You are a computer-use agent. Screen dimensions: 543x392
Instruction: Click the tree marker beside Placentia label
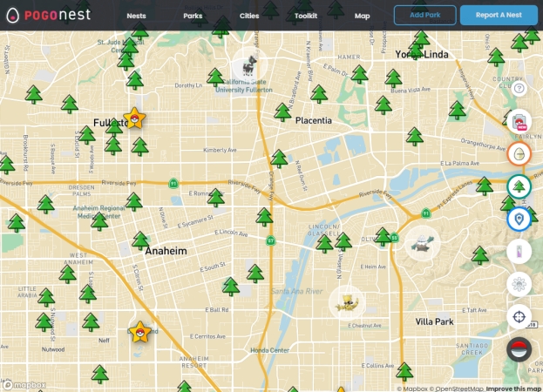tap(282, 112)
